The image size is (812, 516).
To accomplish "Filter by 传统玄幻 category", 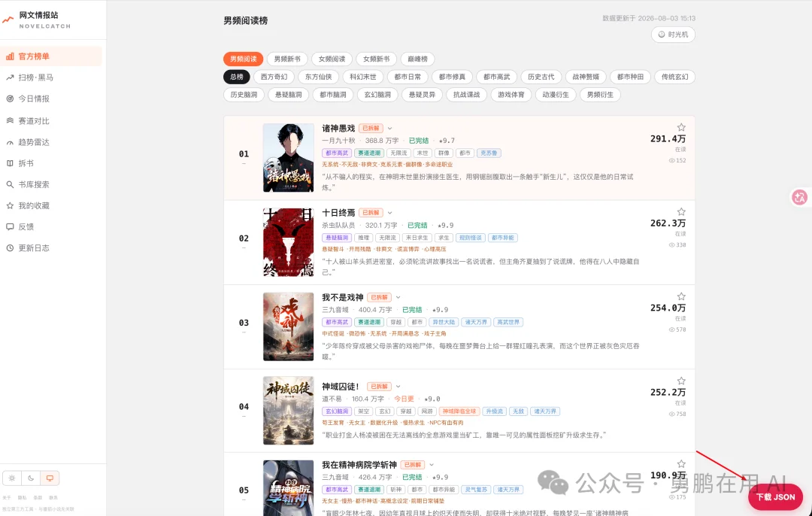I will [x=674, y=77].
